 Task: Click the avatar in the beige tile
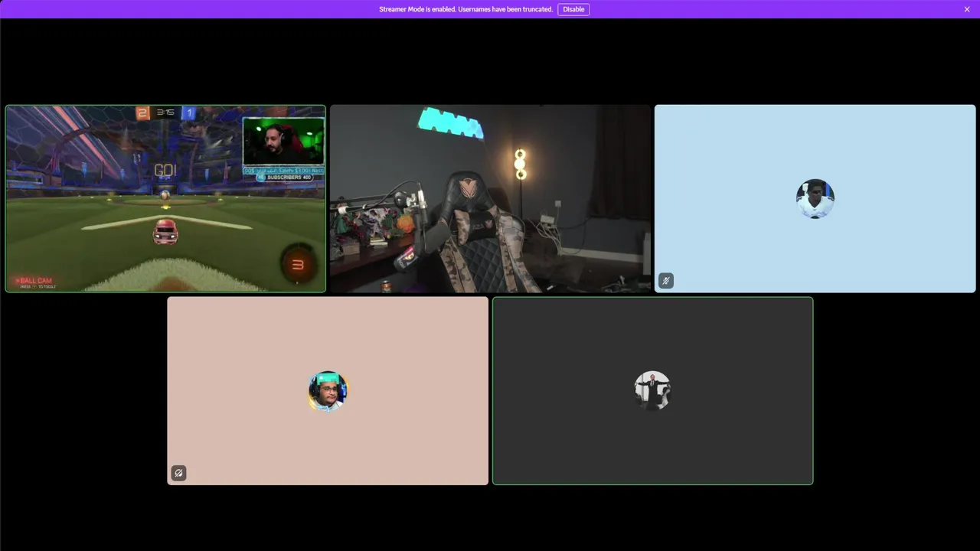328,391
